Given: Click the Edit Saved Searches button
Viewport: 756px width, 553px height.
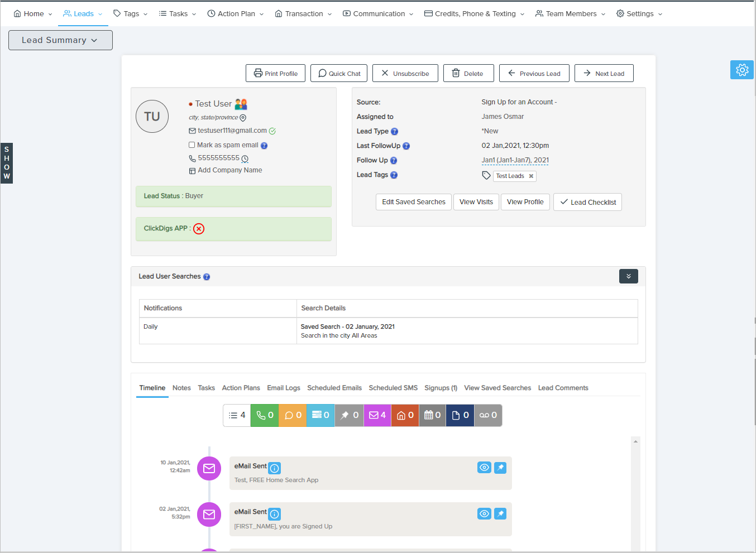Looking at the screenshot, I should click(413, 202).
